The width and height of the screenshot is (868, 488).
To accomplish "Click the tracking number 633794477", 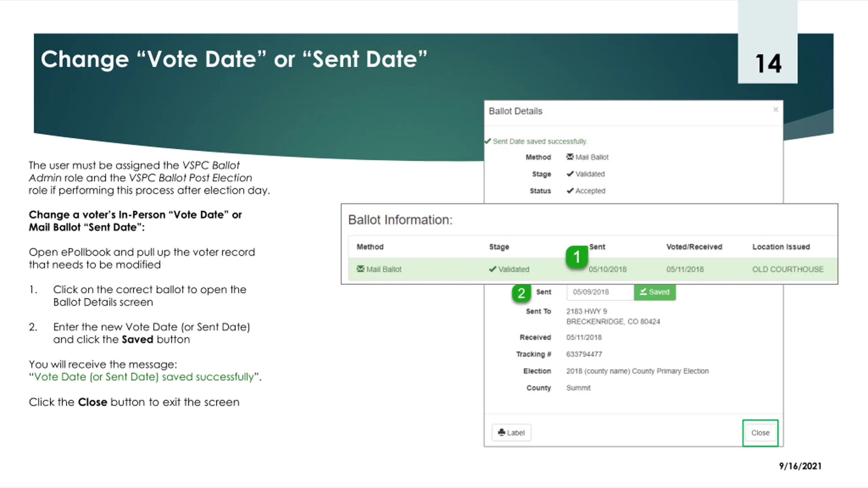I will [x=584, y=354].
